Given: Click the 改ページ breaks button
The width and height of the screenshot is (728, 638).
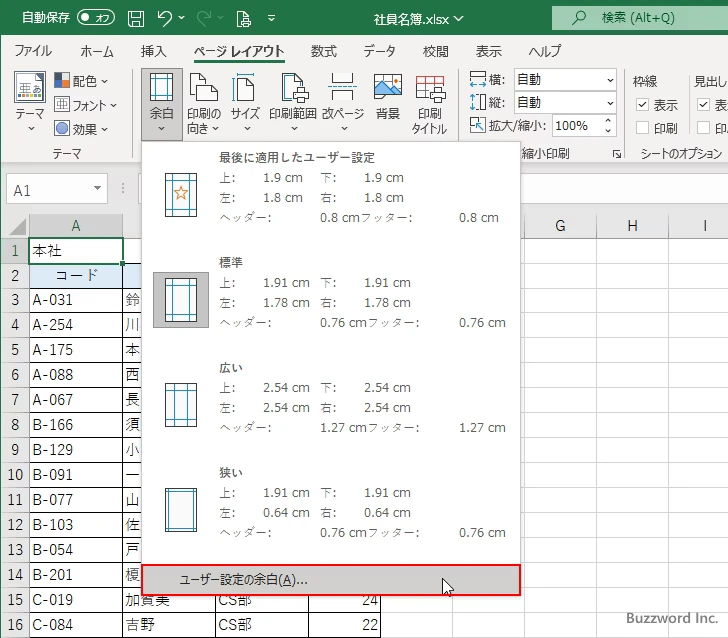Looking at the screenshot, I should coord(343,104).
